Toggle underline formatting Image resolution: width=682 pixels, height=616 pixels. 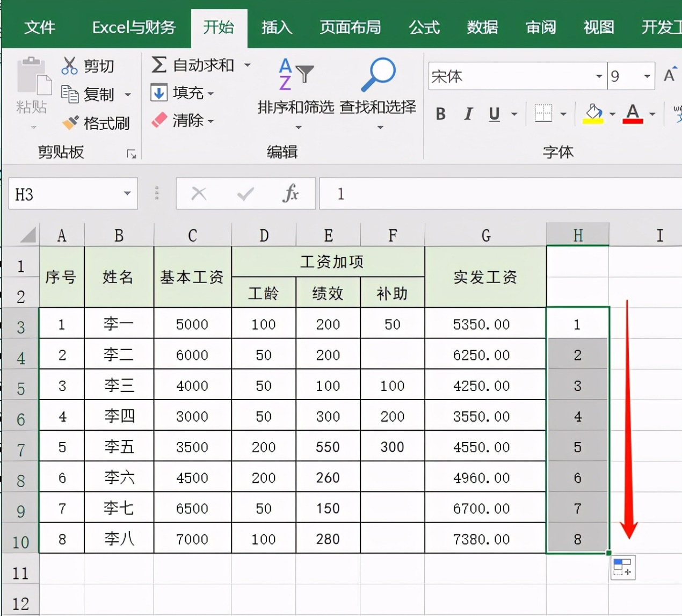pyautogui.click(x=493, y=113)
